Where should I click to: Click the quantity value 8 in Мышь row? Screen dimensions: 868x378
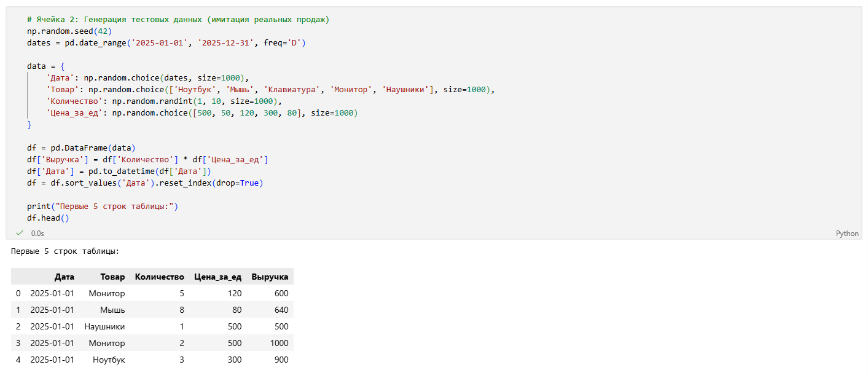point(182,310)
